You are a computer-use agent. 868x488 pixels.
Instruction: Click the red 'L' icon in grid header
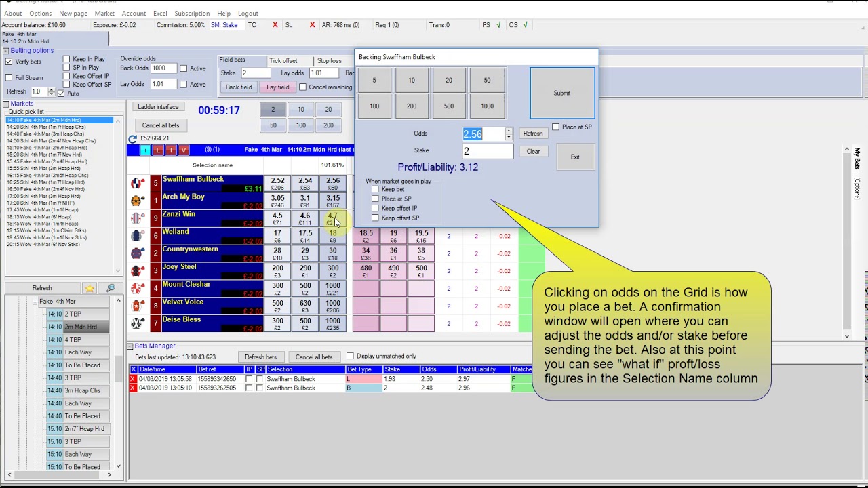[x=158, y=150]
